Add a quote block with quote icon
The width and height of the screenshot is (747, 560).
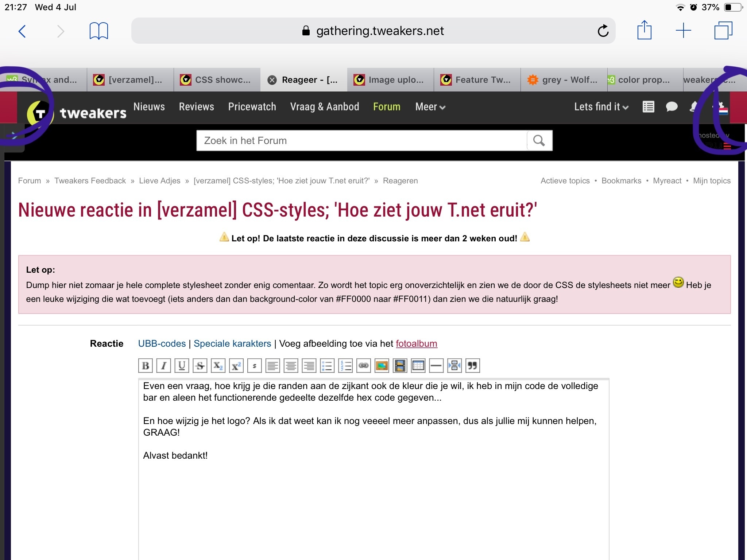point(472,366)
